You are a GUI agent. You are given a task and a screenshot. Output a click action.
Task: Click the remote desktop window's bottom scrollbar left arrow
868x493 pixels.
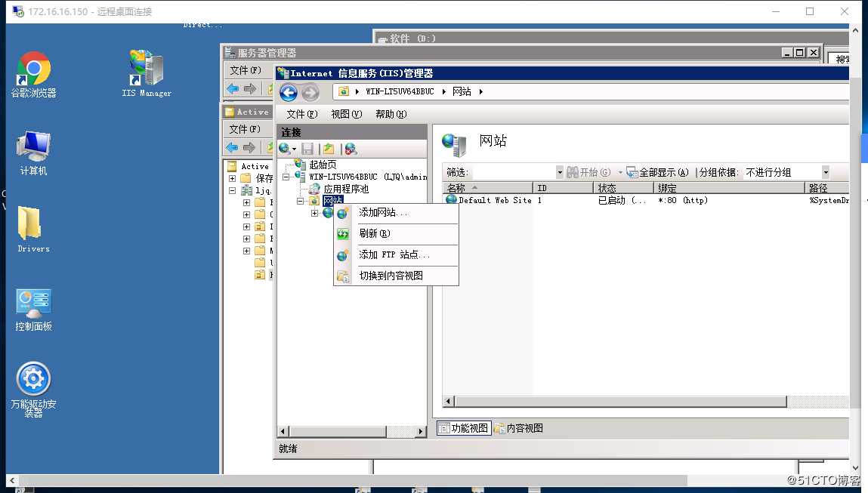click(x=12, y=481)
